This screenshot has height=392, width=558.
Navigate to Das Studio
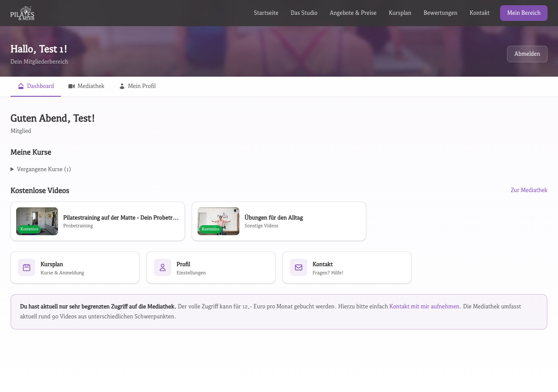pos(304,13)
